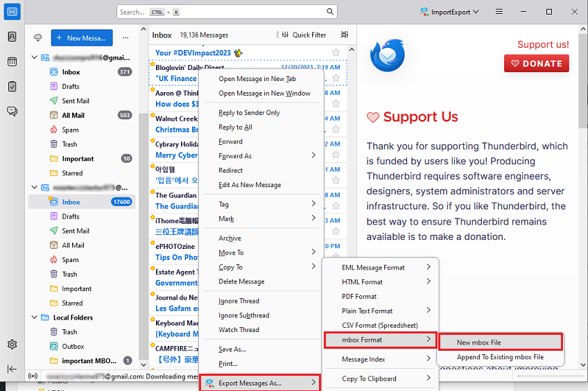Click the Support us! link
The image size is (588, 391).
[x=543, y=44]
